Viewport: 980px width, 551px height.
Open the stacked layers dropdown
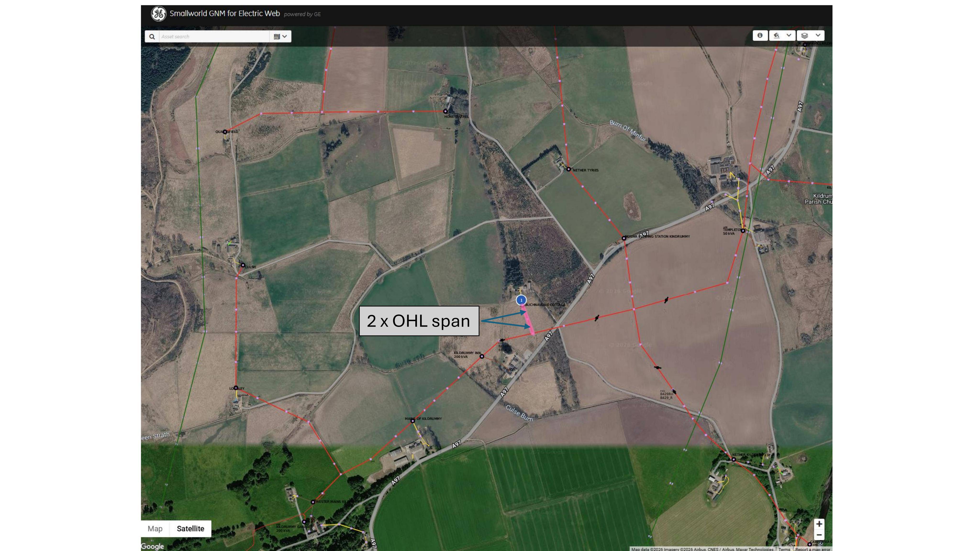pos(810,35)
